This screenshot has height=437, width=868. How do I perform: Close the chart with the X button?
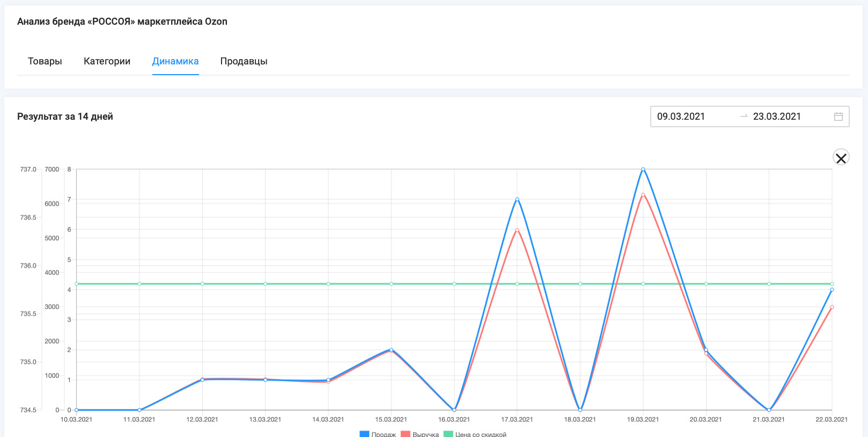[841, 158]
